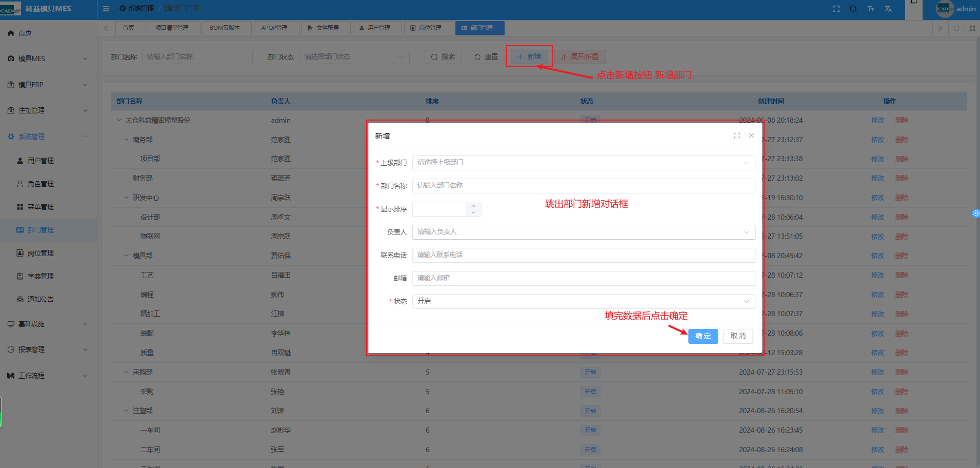Click the 新增 button to add a department
This screenshot has width=980, height=468.
[x=529, y=57]
